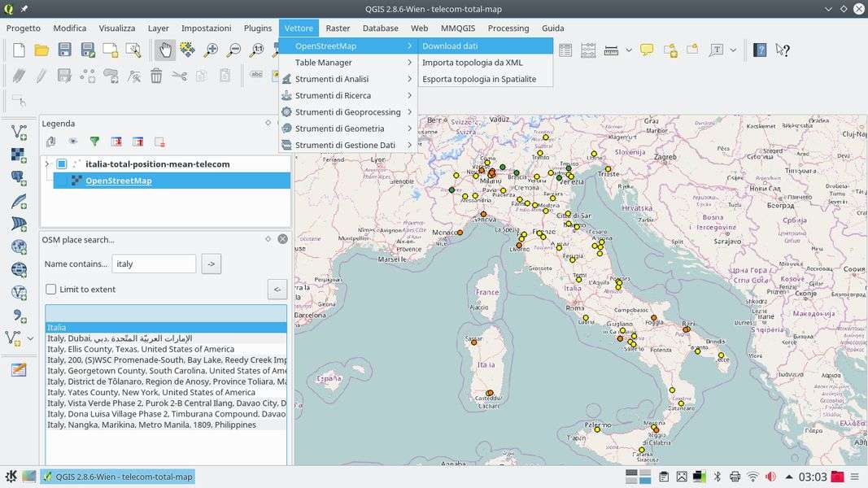Open the Help contents book icon
This screenshot has height=488, width=868.
pos(760,50)
